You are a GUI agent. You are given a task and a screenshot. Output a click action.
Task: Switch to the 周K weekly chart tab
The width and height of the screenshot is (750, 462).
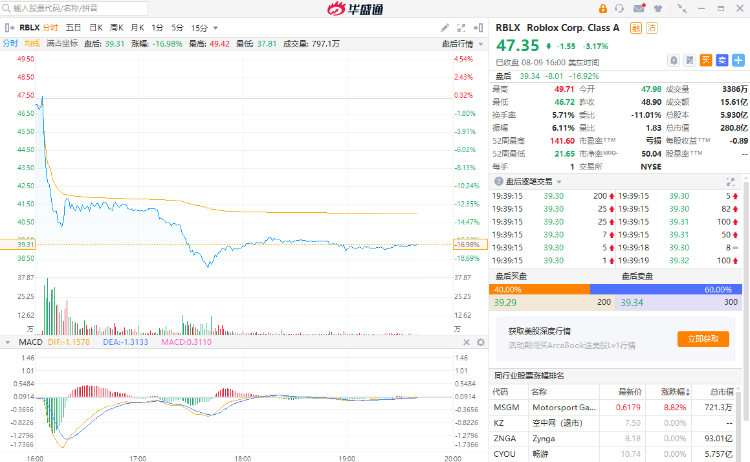click(117, 28)
